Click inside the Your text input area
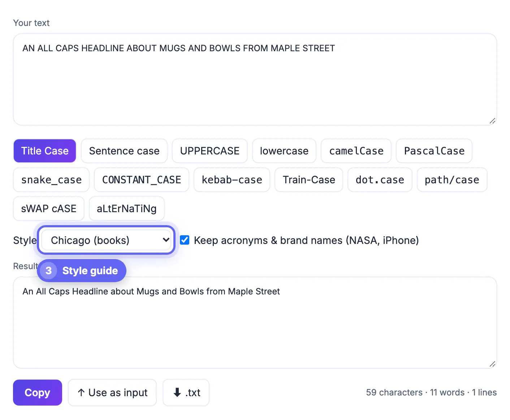Image resolution: width=510 pixels, height=420 pixels. [x=255, y=79]
